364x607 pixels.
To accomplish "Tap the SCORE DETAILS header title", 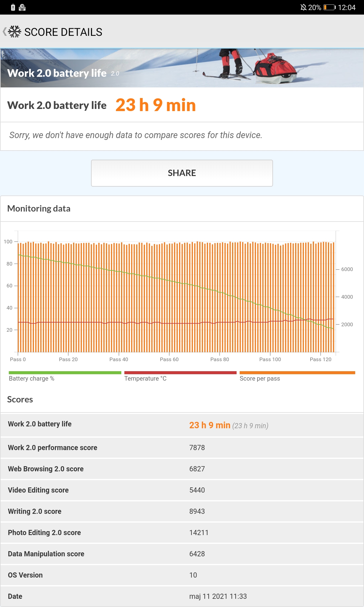I will click(63, 32).
